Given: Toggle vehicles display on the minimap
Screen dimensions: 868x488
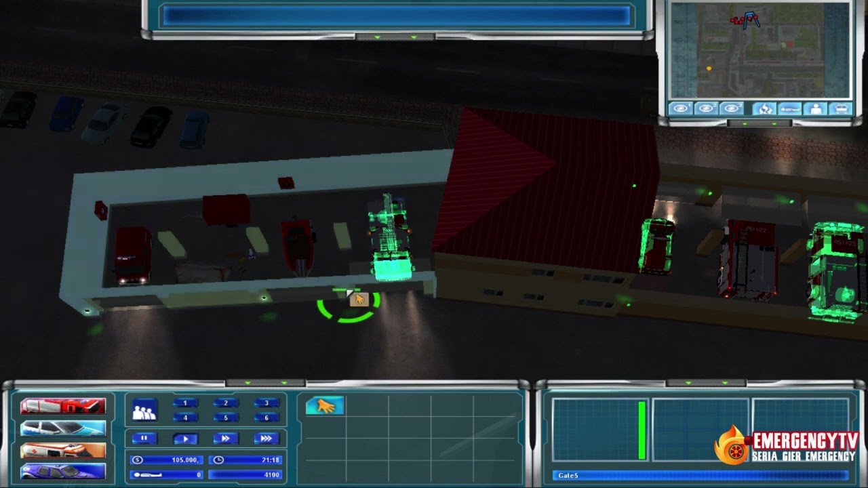Looking at the screenshot, I should [840, 108].
